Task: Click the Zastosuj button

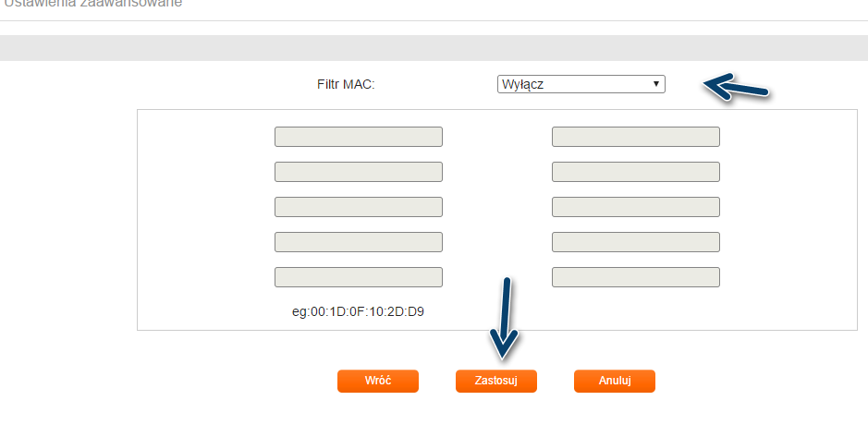Action: click(495, 381)
